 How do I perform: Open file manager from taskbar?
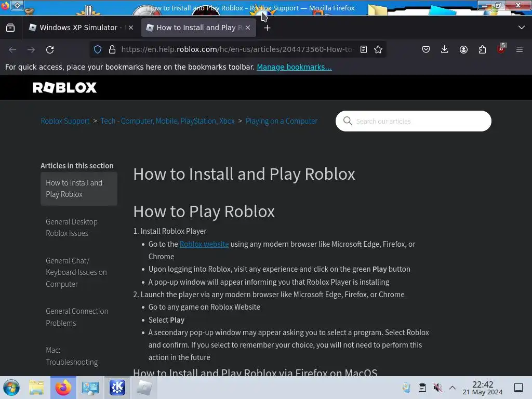[37, 388]
